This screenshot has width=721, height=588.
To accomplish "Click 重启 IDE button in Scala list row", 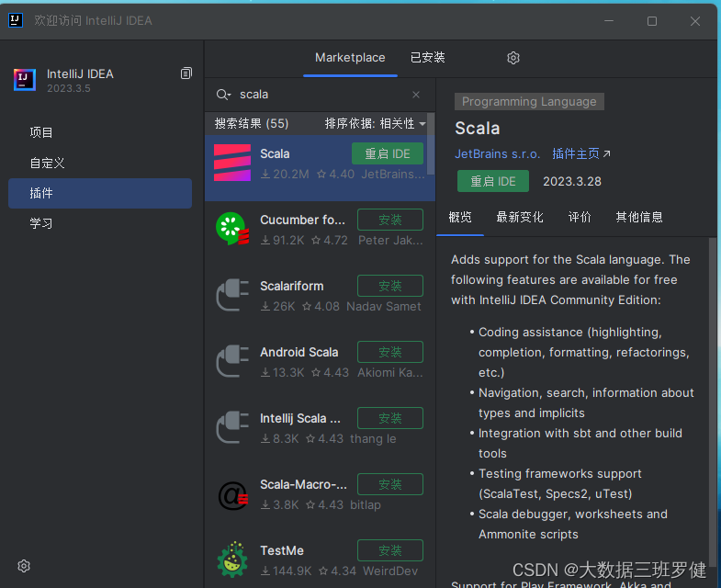I will coord(388,153).
